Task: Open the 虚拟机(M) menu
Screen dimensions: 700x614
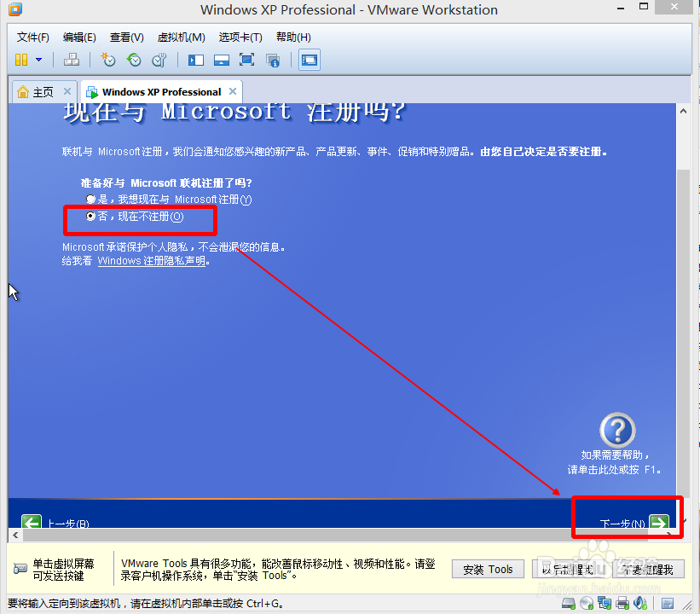Action: click(x=182, y=37)
